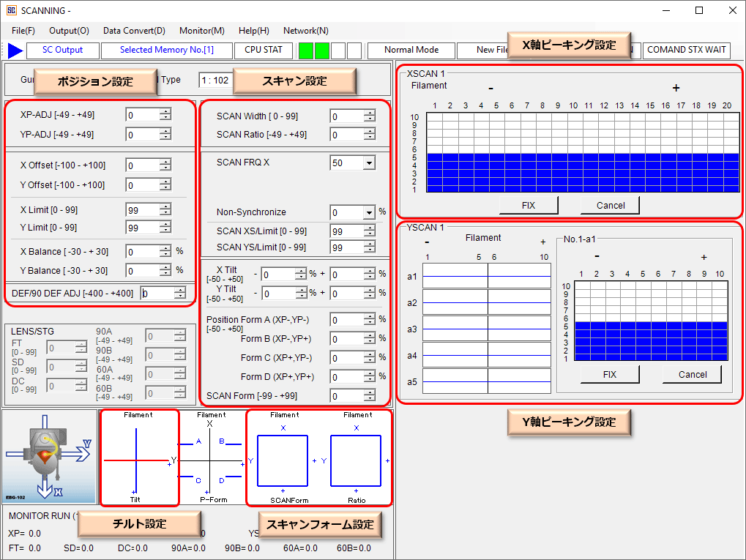Click the electron gun illustration image

pyautogui.click(x=49, y=457)
